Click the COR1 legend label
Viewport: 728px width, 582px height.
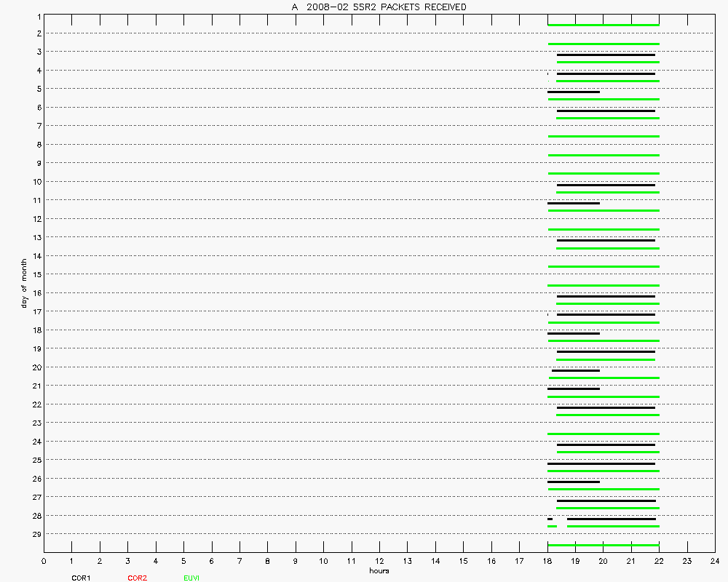click(80, 578)
